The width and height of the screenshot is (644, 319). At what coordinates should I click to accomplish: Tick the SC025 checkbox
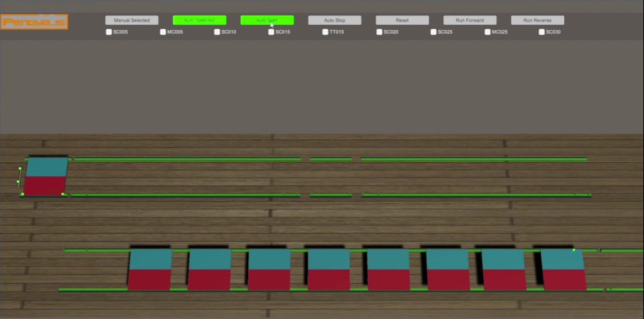click(x=434, y=31)
